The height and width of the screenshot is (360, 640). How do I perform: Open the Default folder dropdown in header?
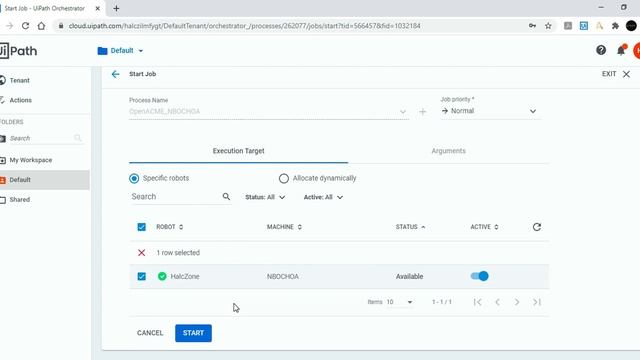pos(120,51)
